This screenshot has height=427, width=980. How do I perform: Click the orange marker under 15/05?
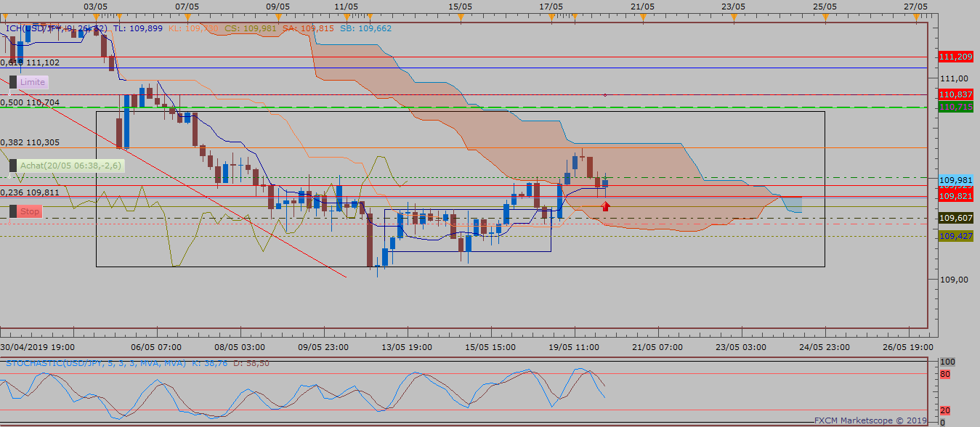click(461, 16)
